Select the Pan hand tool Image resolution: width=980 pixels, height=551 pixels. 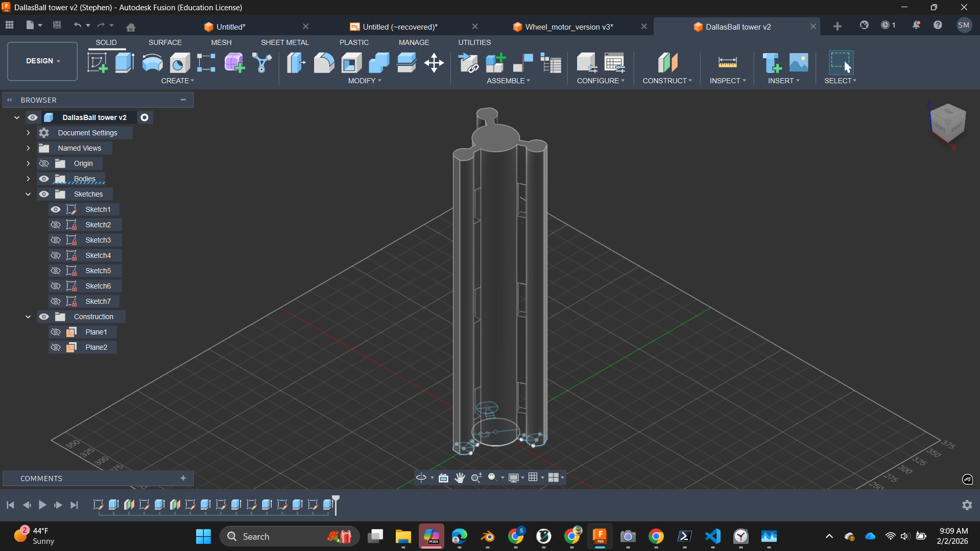tap(460, 477)
